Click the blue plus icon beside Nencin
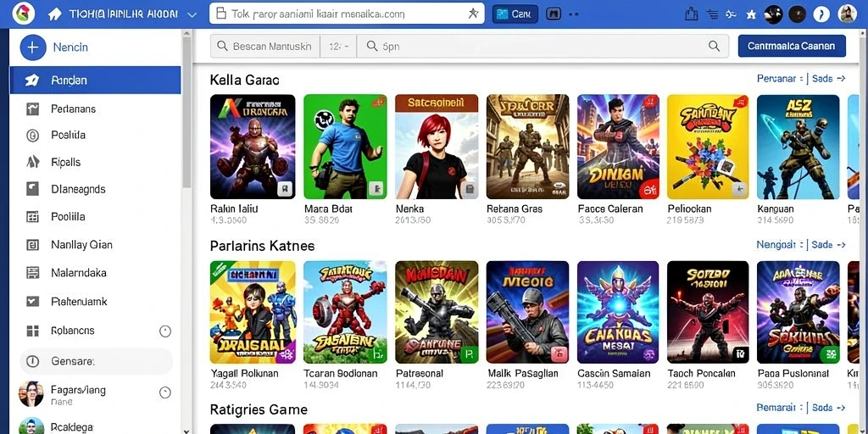This screenshot has height=434, width=868. [x=33, y=47]
